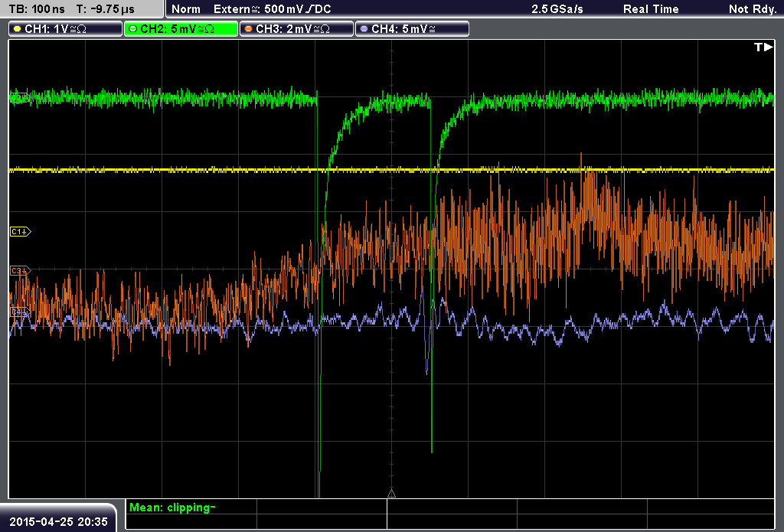The height and width of the screenshot is (532, 784).
Task: Select the CH3: 2 mV channel tab
Action: tap(296, 29)
